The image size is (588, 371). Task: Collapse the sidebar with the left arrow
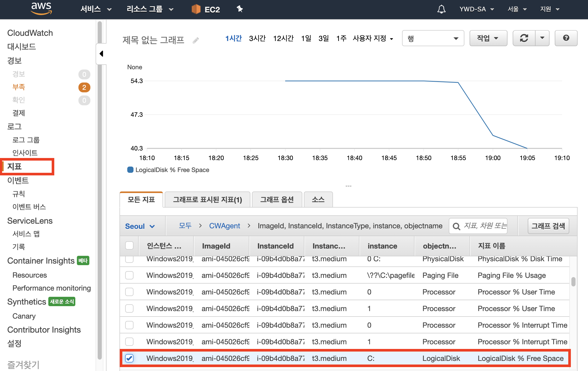pyautogui.click(x=101, y=54)
